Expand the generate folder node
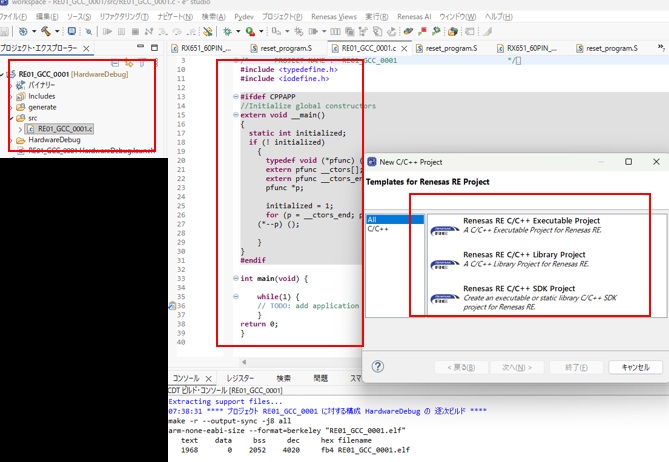The height and width of the screenshot is (462, 669). 10,107
